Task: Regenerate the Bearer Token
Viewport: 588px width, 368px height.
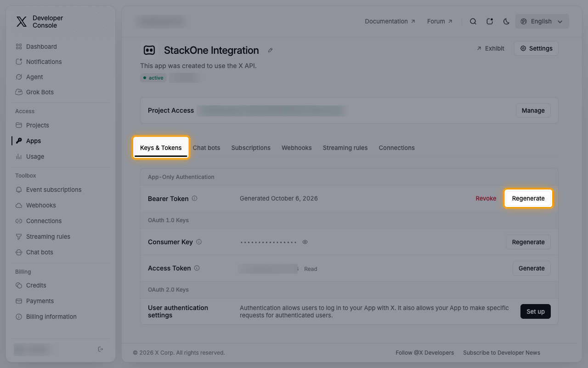Action: (528, 199)
